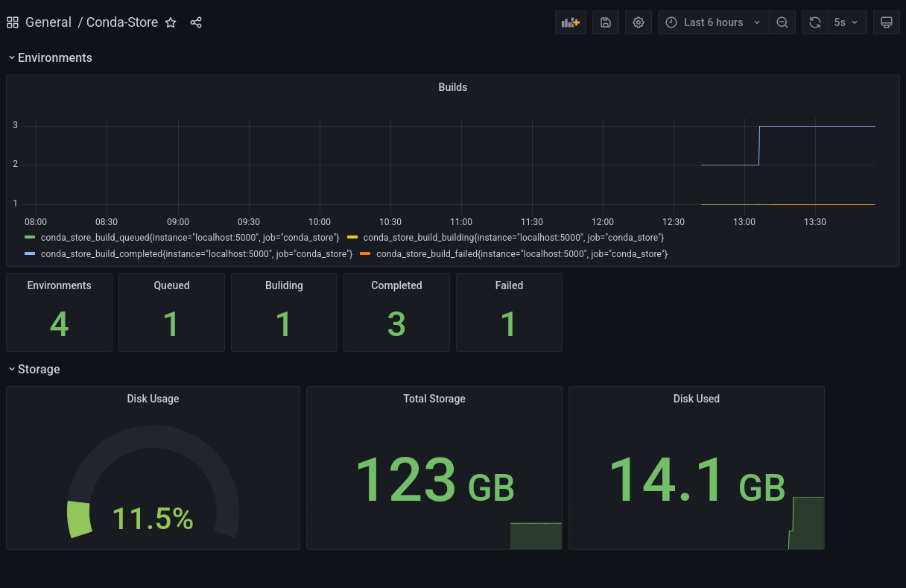Viewport: 906px width, 588px height.
Task: Click the orange conda_store_build_failed color swatch
Action: (365, 254)
